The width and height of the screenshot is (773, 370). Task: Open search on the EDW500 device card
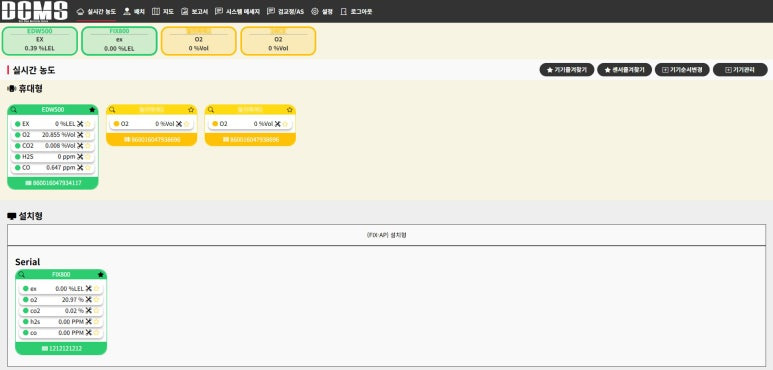pos(14,110)
